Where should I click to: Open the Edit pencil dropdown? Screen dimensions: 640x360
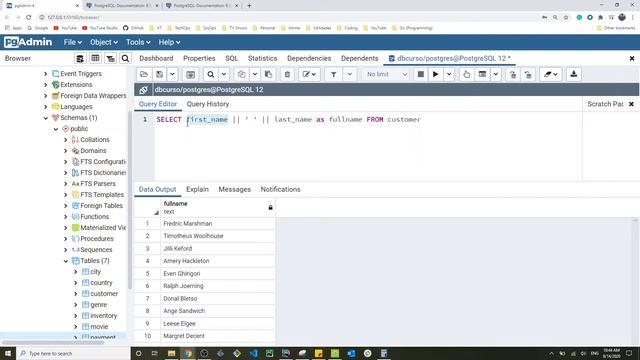309,74
